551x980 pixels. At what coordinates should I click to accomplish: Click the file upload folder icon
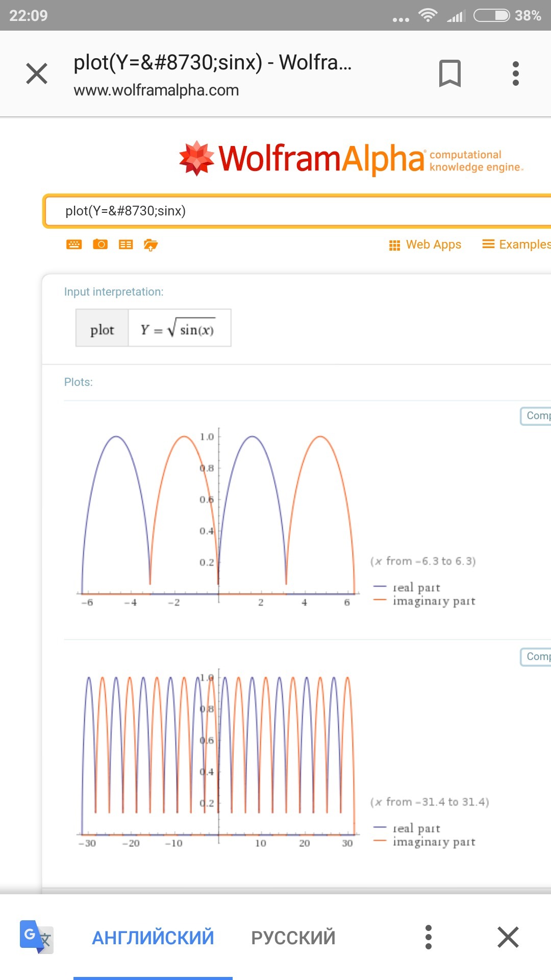click(151, 245)
